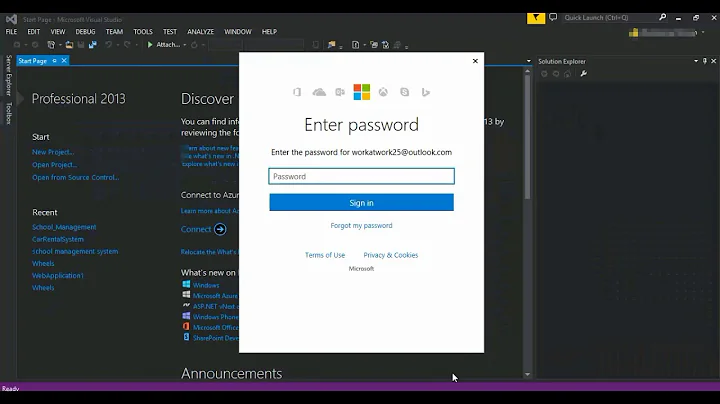Click the Connect circled arrow icon

coord(220,229)
